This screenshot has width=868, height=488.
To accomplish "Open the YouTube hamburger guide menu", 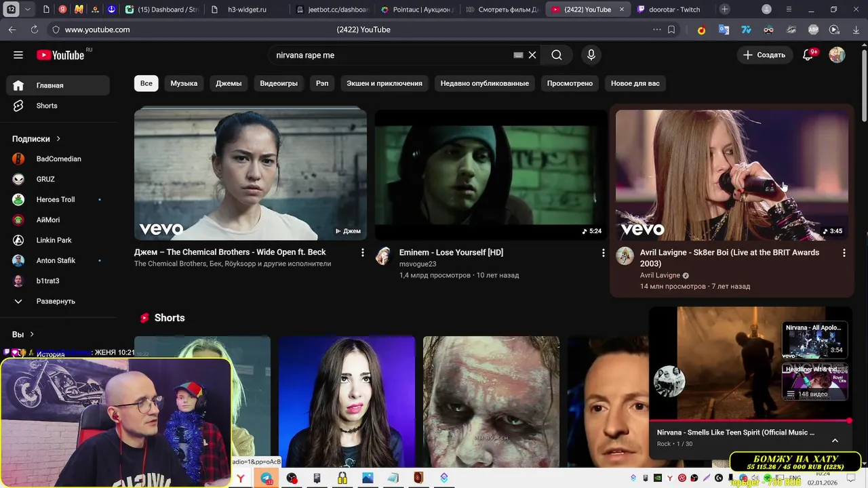I will pyautogui.click(x=18, y=55).
